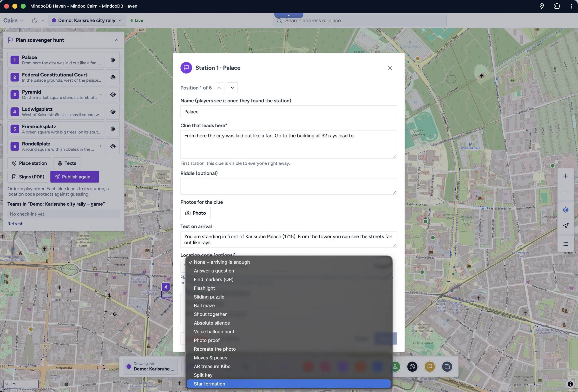Choose Star formation from the menu

tap(289, 384)
